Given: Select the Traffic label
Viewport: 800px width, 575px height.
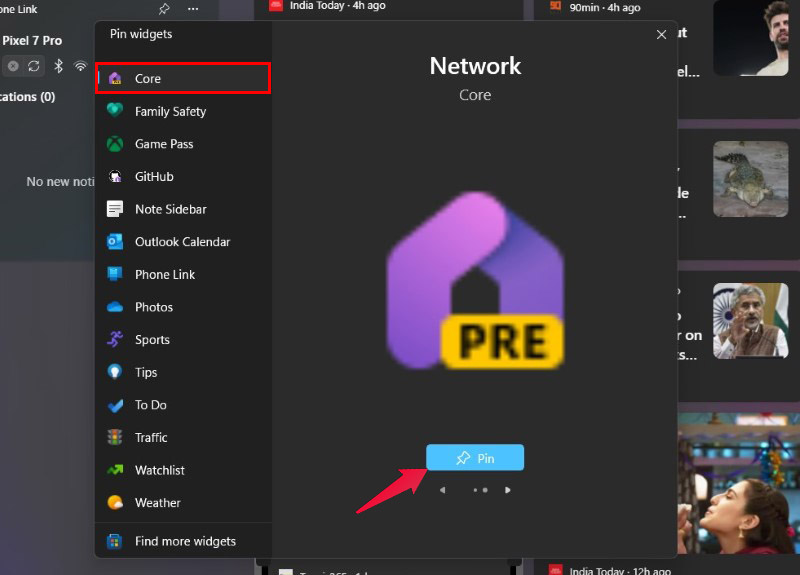Looking at the screenshot, I should 151,438.
